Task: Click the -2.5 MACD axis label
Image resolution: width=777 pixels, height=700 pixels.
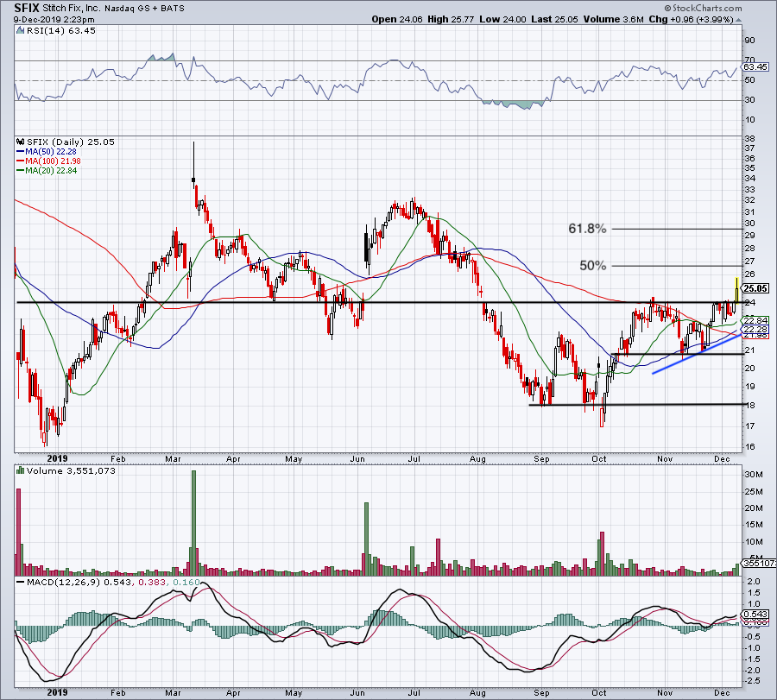Action: point(752,681)
